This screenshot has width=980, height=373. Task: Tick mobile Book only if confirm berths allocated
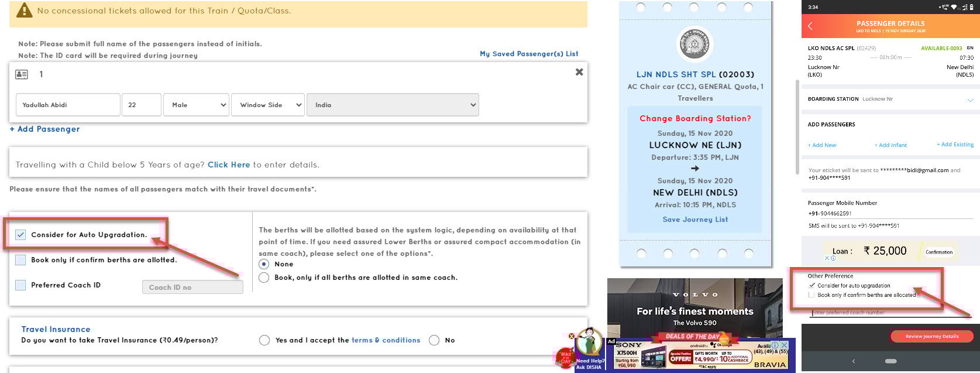click(x=811, y=295)
